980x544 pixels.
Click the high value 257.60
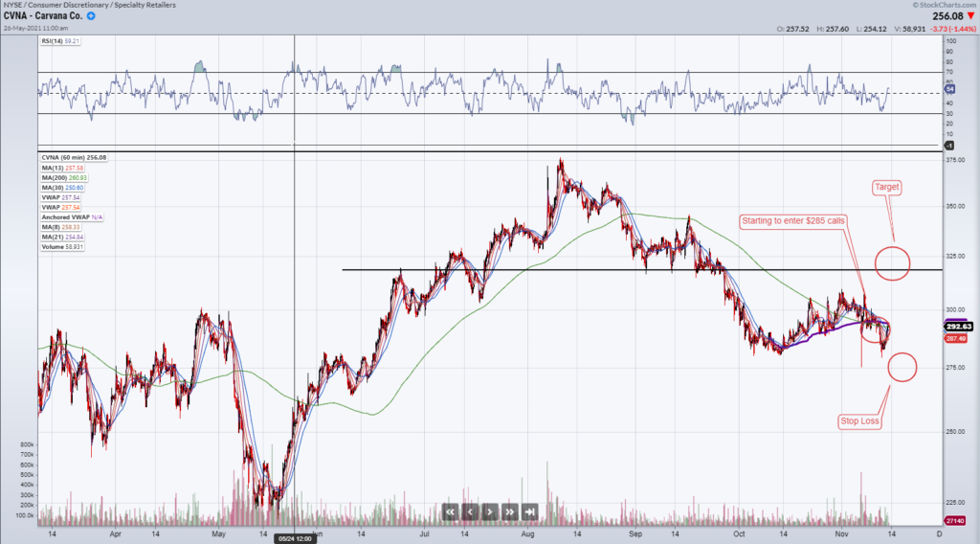point(836,29)
